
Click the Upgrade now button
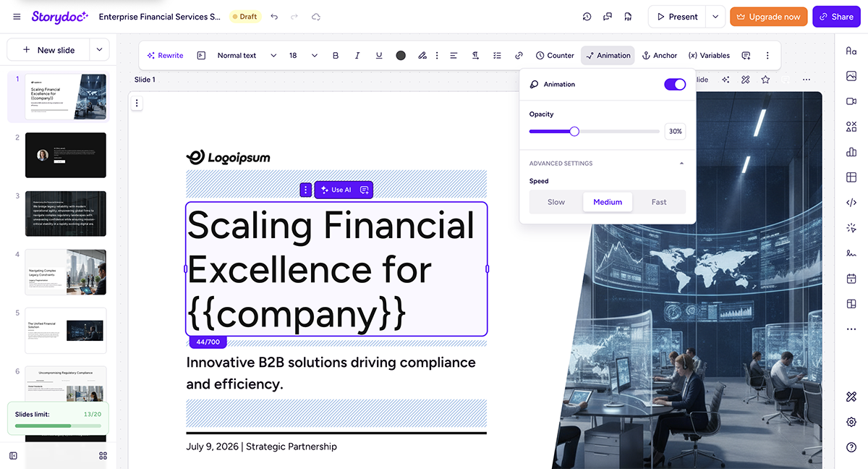pos(769,17)
